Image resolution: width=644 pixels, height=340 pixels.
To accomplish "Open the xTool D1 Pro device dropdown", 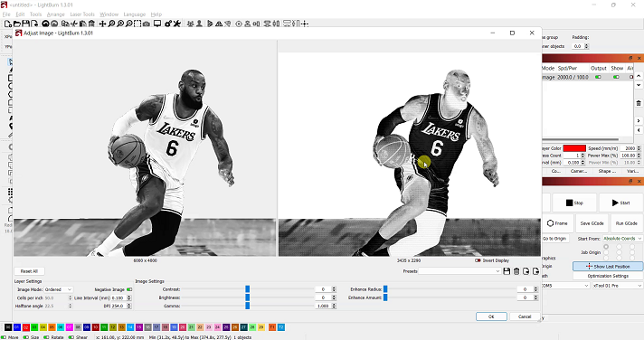I will (617, 286).
